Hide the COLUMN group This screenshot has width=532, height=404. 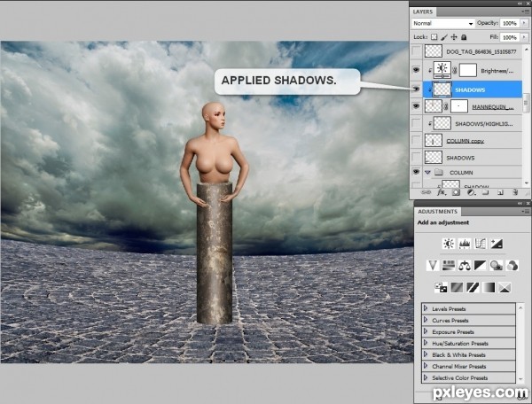[x=416, y=172]
